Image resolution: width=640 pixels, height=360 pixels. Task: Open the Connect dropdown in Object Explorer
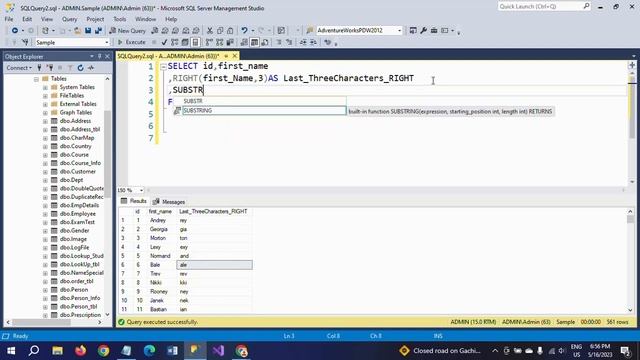19,68
